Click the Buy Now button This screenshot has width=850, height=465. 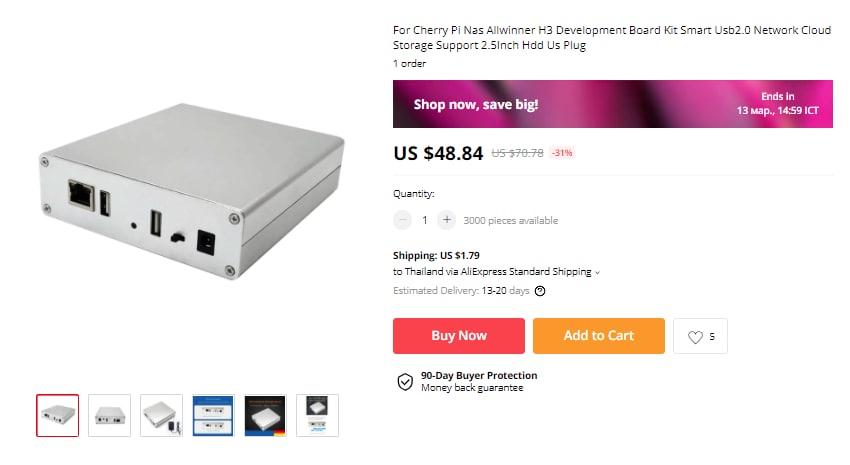click(x=459, y=336)
